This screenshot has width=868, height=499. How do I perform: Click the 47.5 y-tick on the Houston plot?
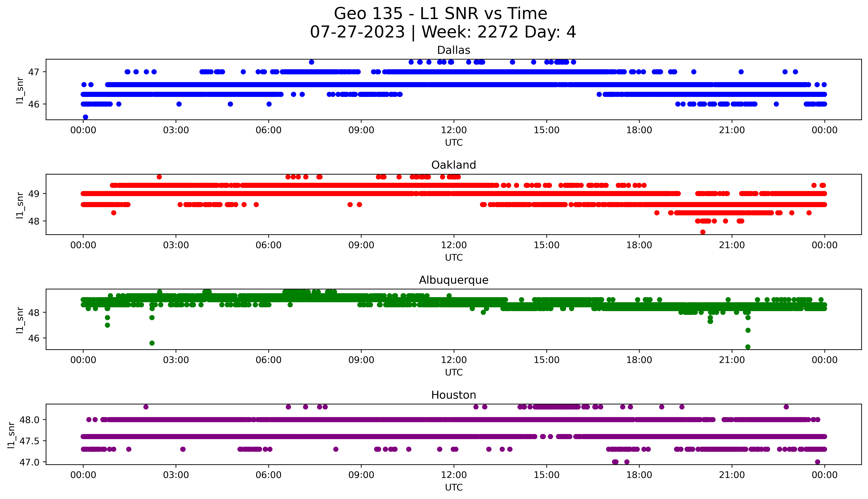tap(30, 441)
